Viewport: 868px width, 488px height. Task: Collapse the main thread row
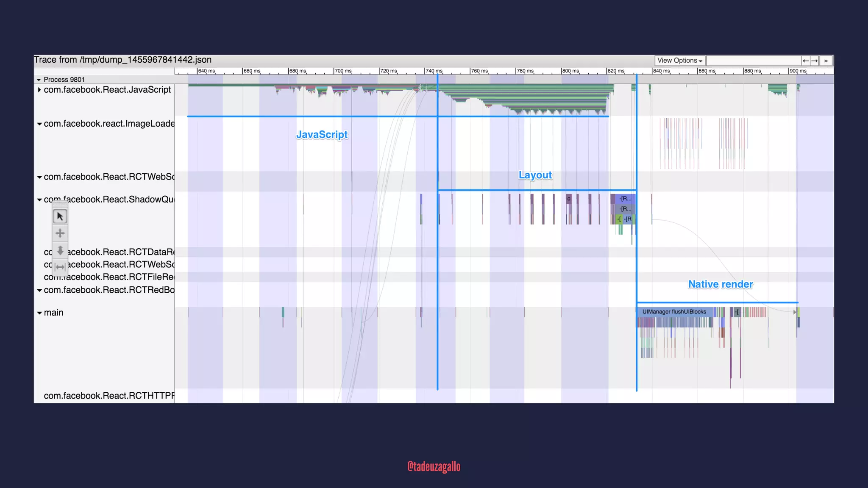[39, 313]
